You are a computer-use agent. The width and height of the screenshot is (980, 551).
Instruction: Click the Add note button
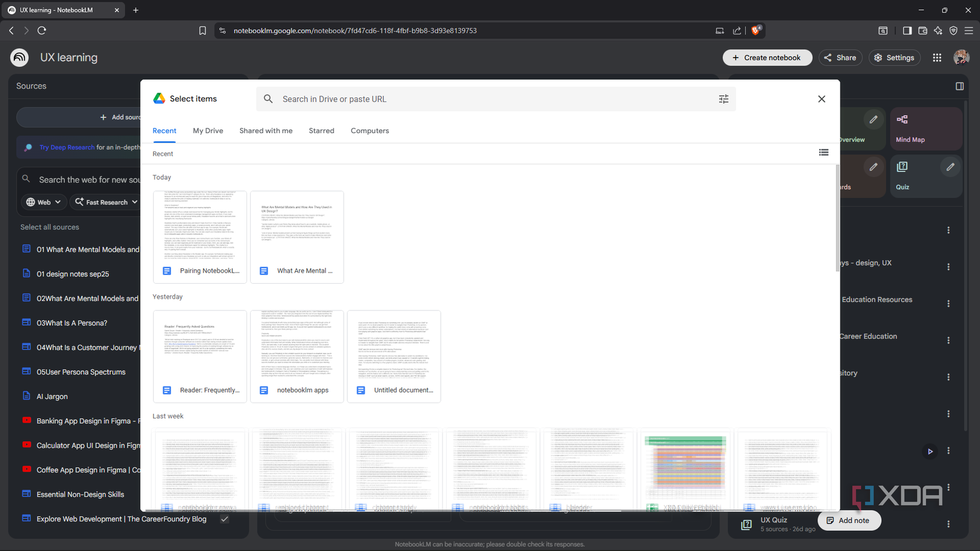coord(849,520)
